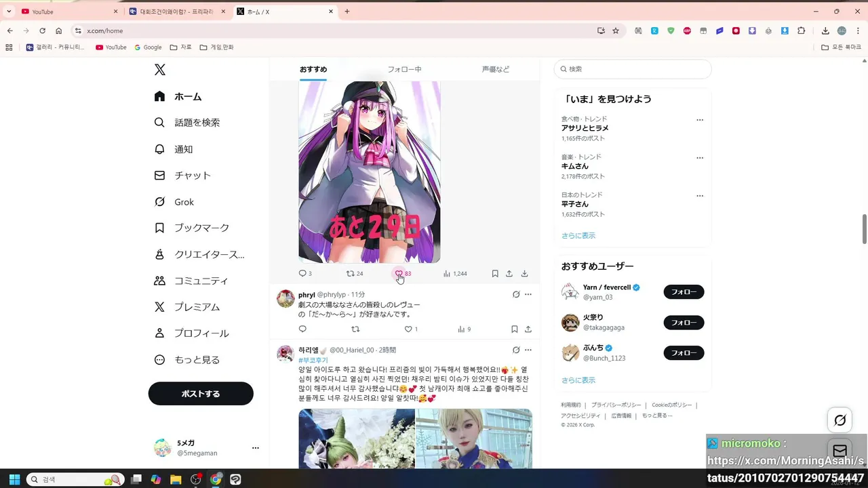Open the browser extensions puzzle icon
The image size is (868, 488).
pyautogui.click(x=802, y=30)
